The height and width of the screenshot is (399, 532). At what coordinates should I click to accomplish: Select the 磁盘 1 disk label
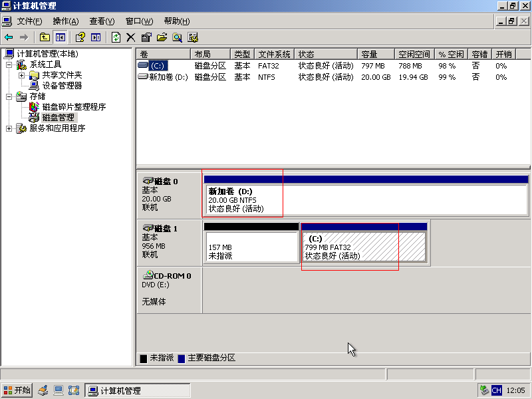click(x=169, y=242)
